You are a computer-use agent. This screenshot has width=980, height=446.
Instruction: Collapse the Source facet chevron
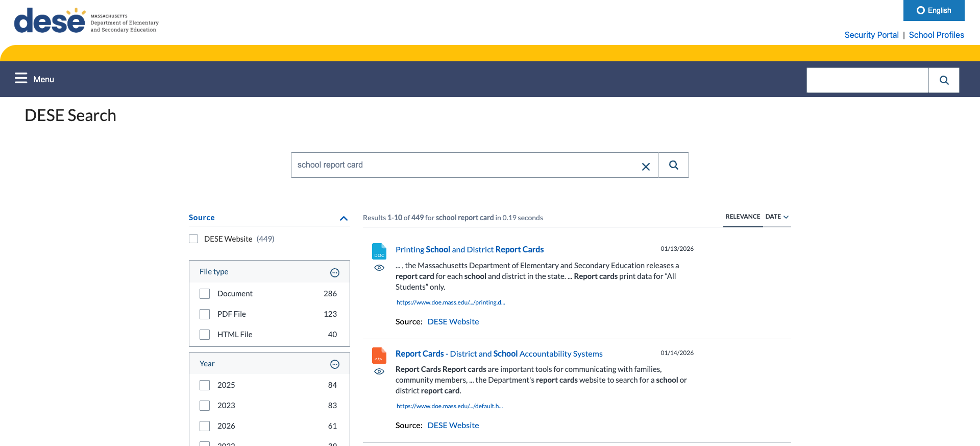pos(344,218)
